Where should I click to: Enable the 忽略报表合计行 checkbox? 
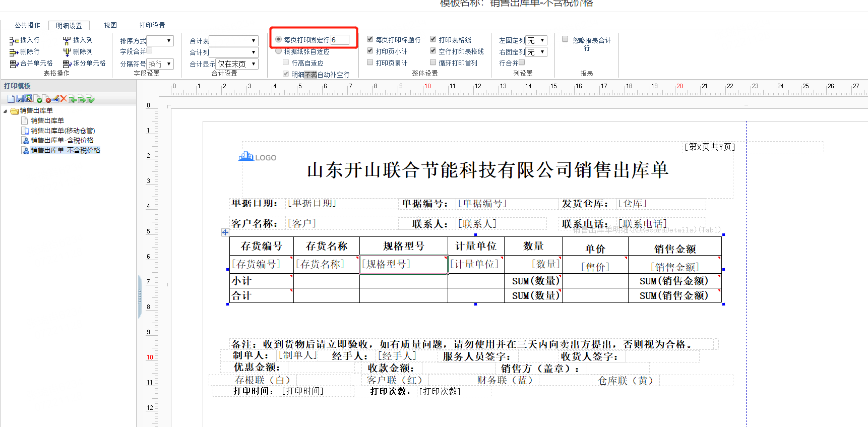565,39
